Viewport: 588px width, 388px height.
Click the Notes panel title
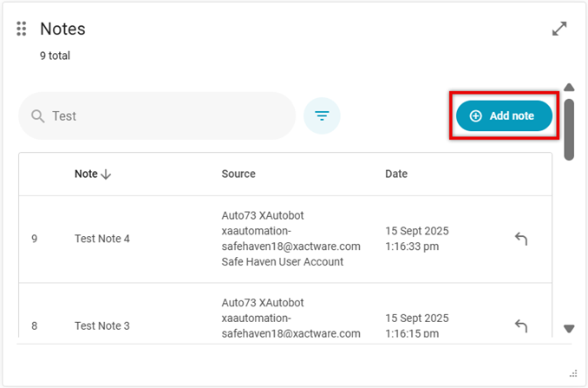[x=62, y=29]
